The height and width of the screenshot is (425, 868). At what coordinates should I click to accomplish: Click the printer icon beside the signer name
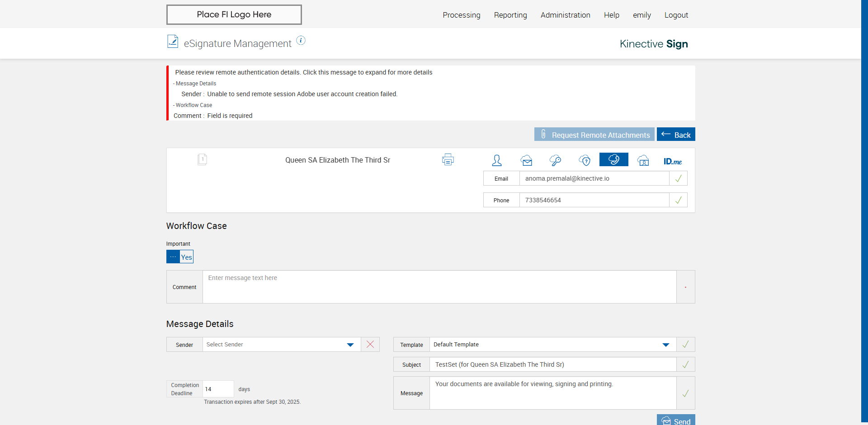click(448, 160)
